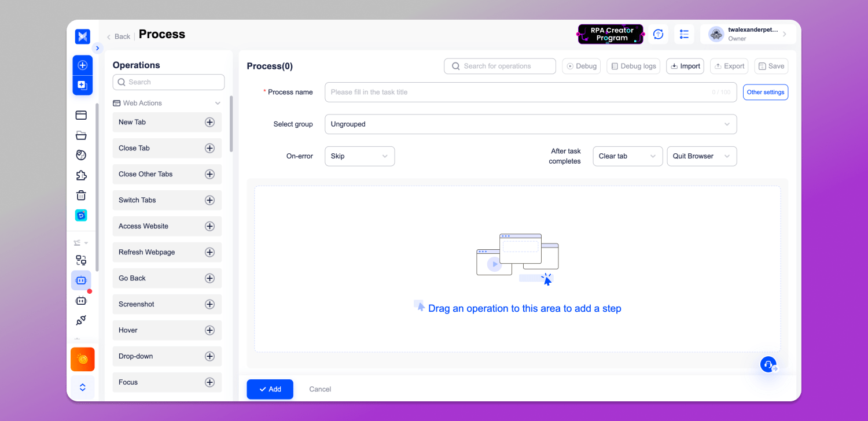Click the Access Website operation row

[167, 226]
